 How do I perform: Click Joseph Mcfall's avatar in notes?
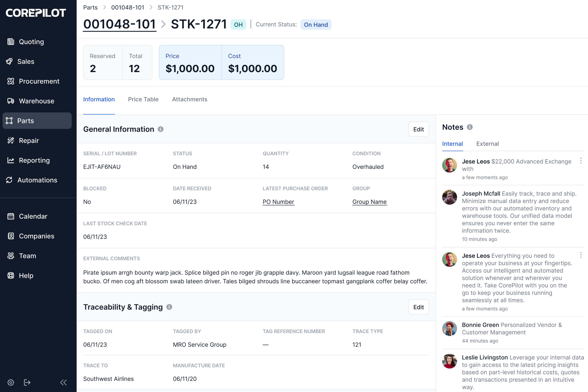[449, 197]
